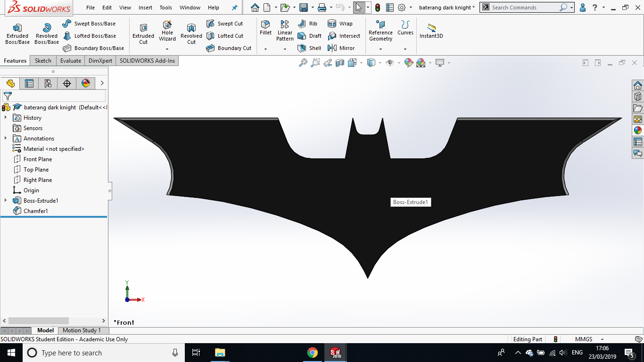Screen dimensions: 644x362
Task: Switch to the Sketch tab
Action: [43, 61]
